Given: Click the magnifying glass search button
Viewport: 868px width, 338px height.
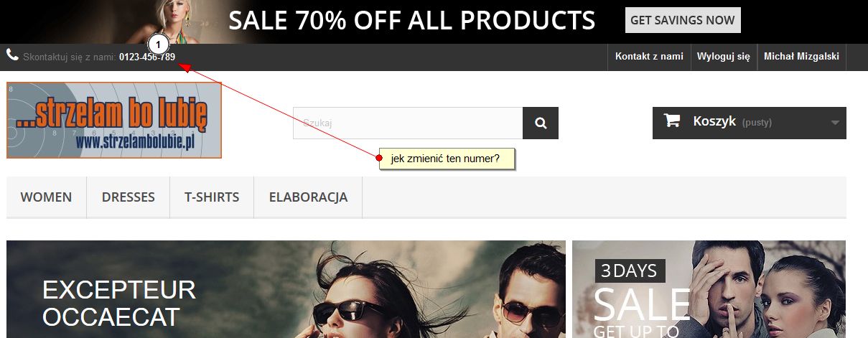Looking at the screenshot, I should 541,123.
